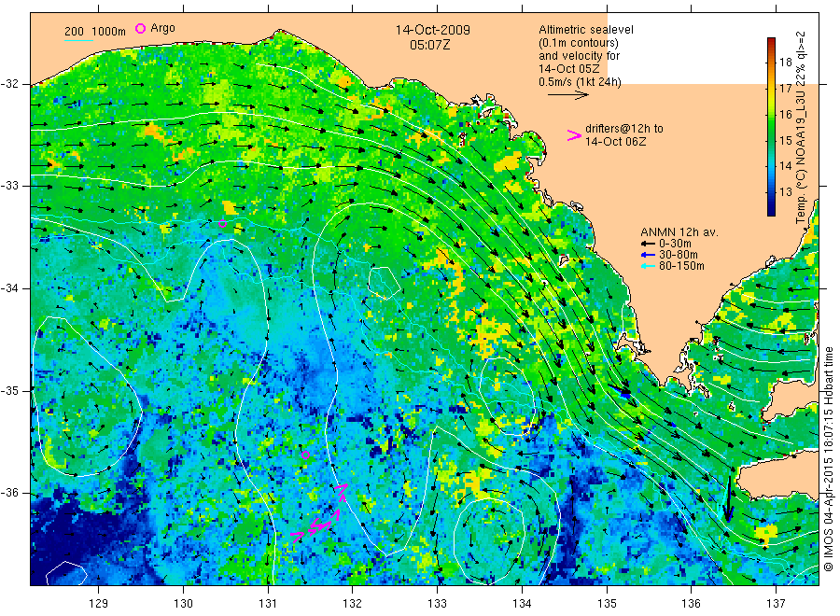Click the 200 1000m depth label

click(95, 32)
